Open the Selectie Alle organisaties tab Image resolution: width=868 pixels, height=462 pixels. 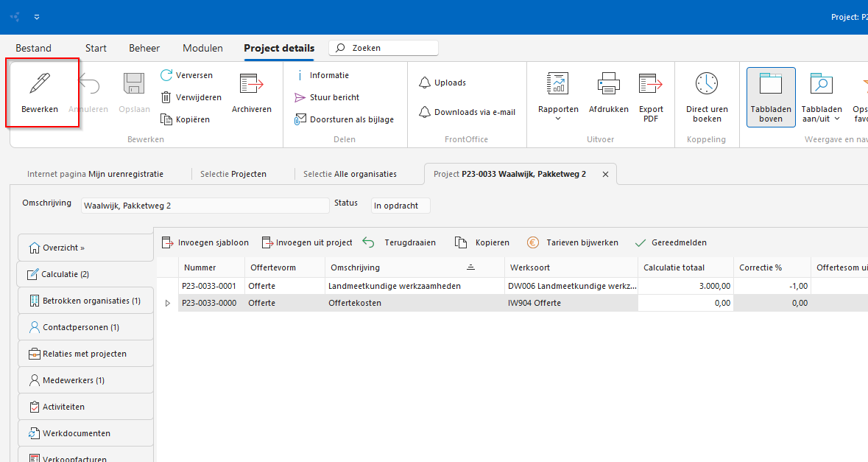pyautogui.click(x=350, y=174)
